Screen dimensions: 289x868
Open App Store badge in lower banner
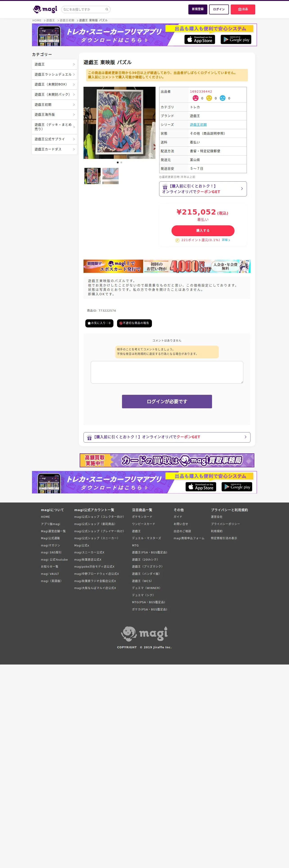pos(201,487)
